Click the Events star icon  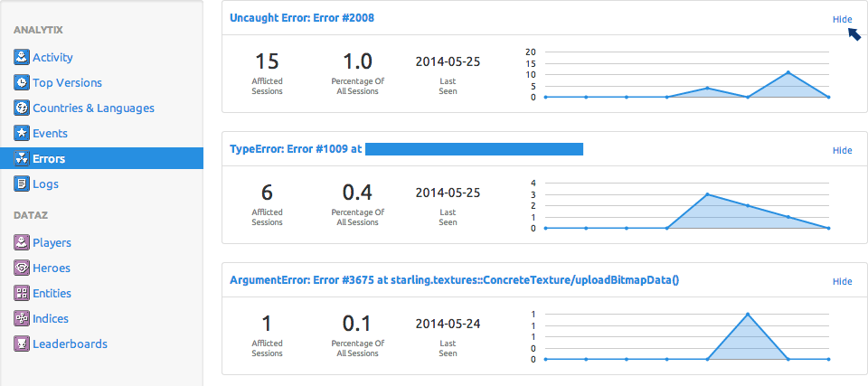[x=22, y=133]
